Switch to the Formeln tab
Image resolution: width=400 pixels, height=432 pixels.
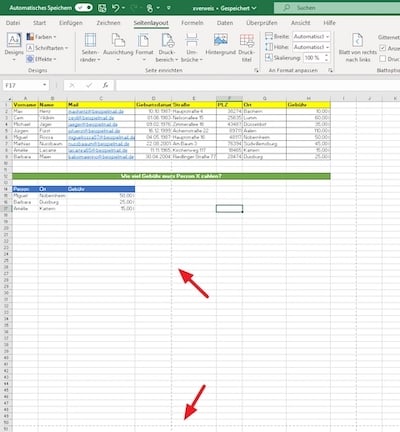tap(192, 23)
